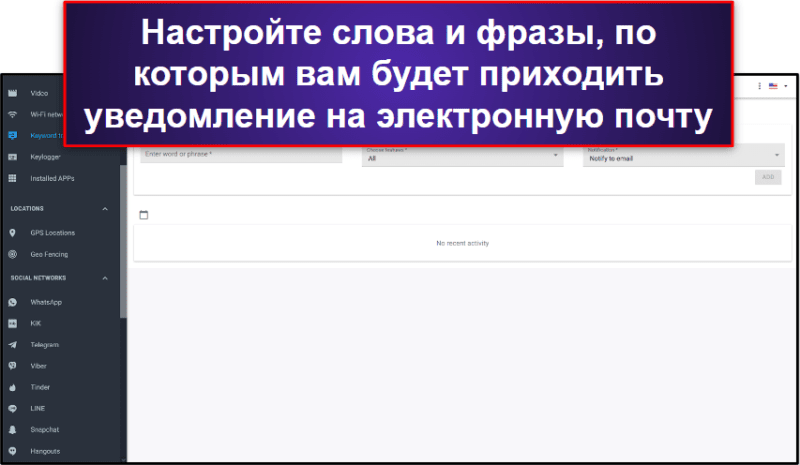Click the KIK icon

pos(13,324)
